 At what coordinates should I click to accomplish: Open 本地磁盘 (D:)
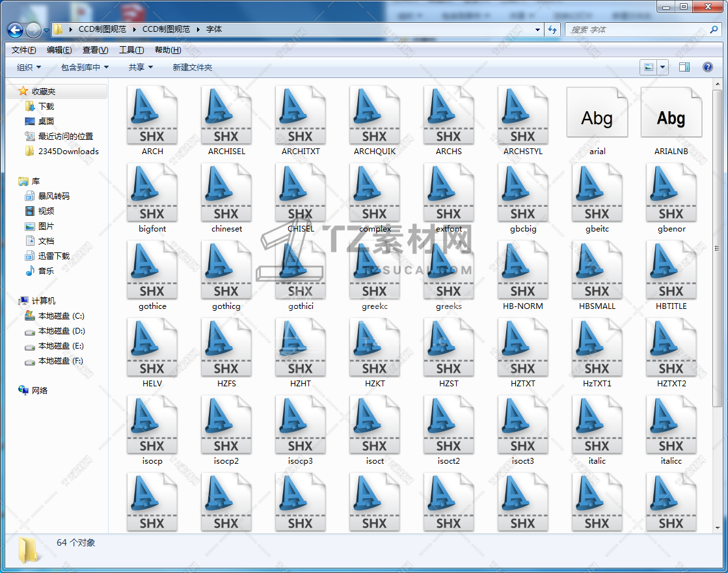(61, 331)
